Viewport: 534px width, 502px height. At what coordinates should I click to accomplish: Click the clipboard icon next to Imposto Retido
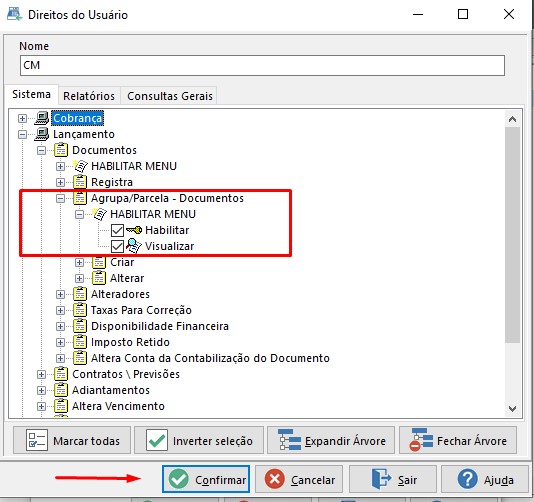[x=80, y=342]
